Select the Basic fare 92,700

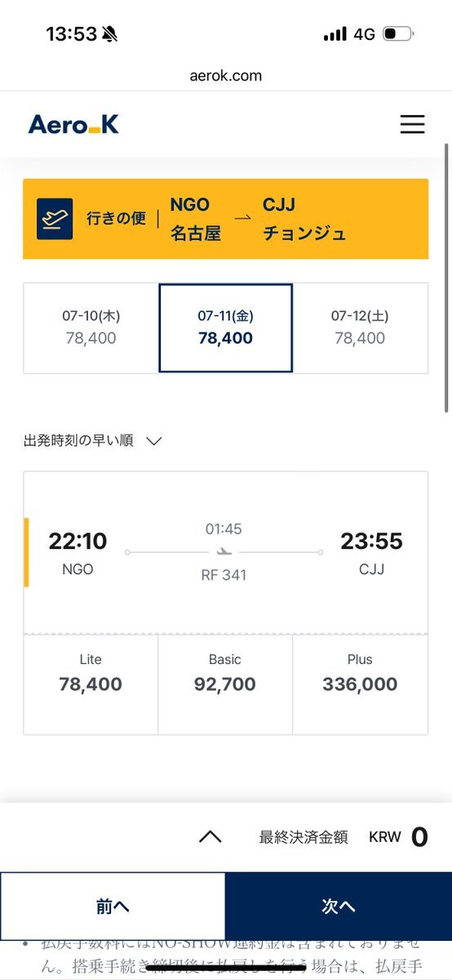225,685
